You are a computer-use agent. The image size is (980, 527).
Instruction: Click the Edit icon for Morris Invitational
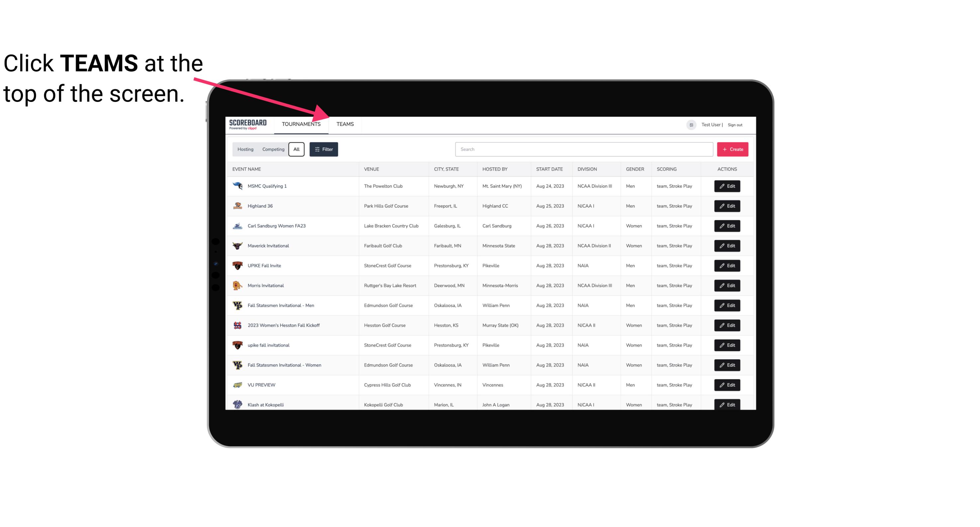(728, 286)
